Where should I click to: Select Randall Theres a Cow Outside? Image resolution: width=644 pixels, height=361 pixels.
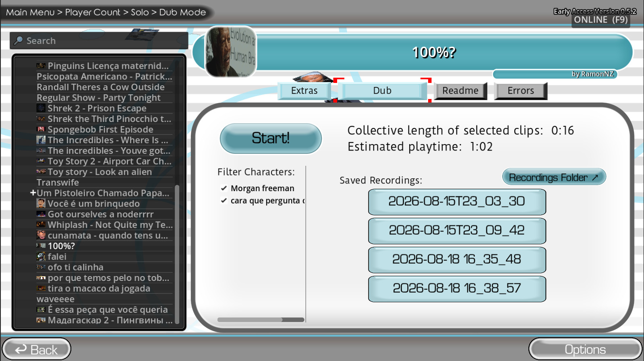click(x=104, y=87)
